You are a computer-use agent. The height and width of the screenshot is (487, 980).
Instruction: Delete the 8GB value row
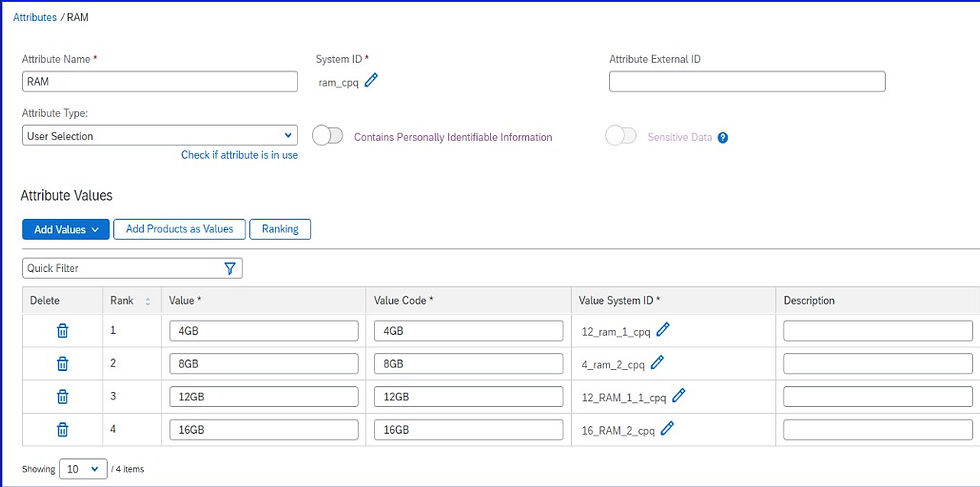pyautogui.click(x=62, y=364)
